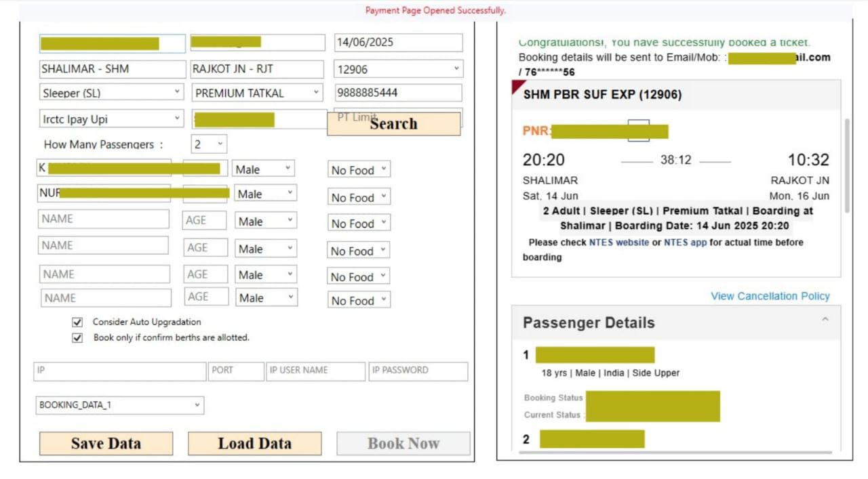Click the empty NAME field in the third passenger row
868x479 pixels.
point(104,219)
